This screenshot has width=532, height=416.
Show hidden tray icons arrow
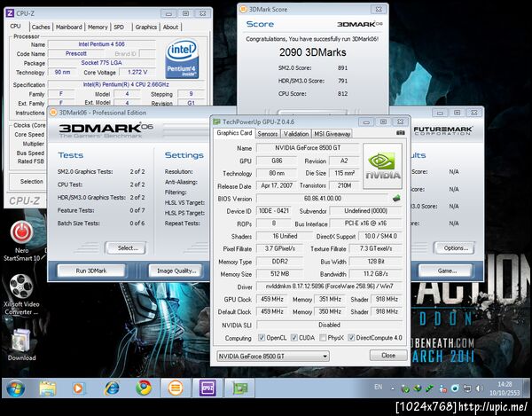pos(393,389)
